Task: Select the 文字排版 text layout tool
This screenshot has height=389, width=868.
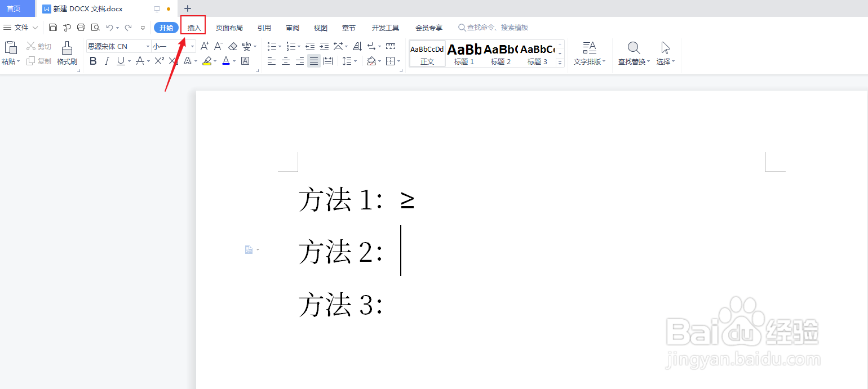Action: 588,53
